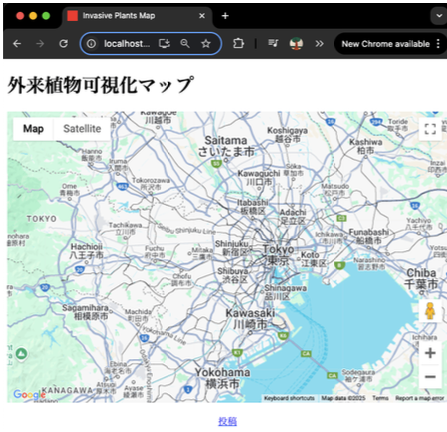Click the browser forward arrow
The width and height of the screenshot is (447, 432).
40,44
